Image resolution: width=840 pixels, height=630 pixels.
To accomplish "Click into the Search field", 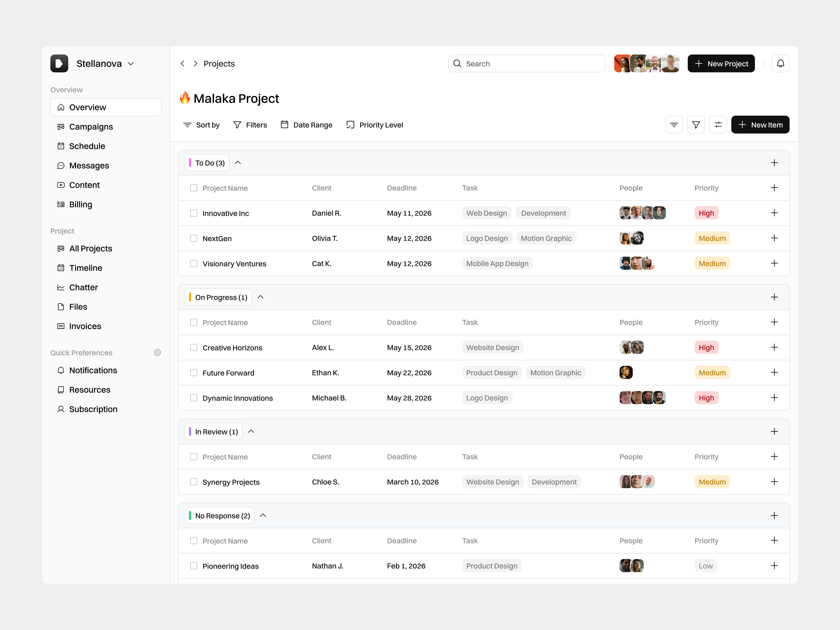I will click(527, 64).
